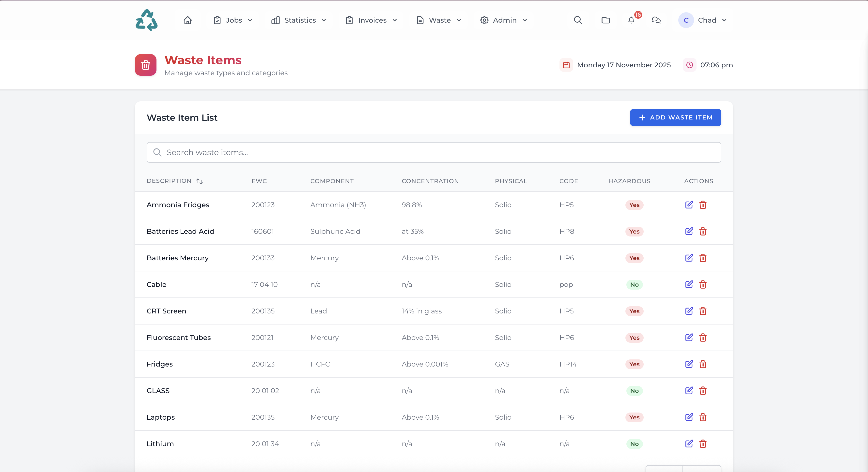
Task: Open the search icon in header
Action: click(x=578, y=20)
